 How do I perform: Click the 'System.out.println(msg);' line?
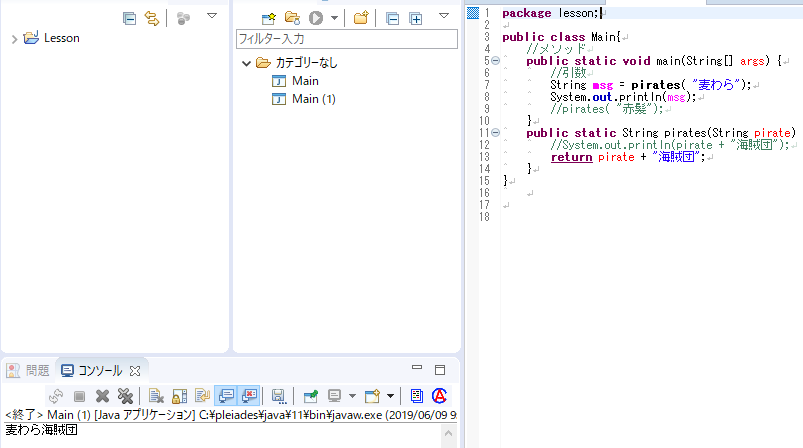(x=624, y=97)
